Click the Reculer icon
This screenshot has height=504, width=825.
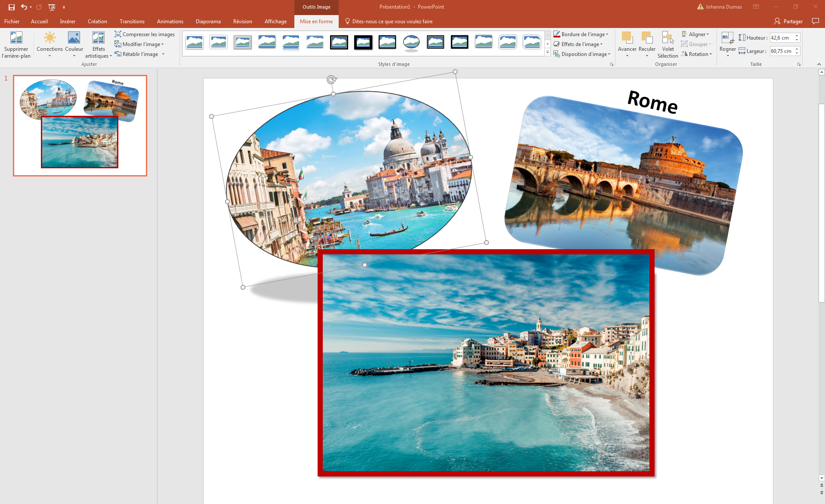coord(647,39)
